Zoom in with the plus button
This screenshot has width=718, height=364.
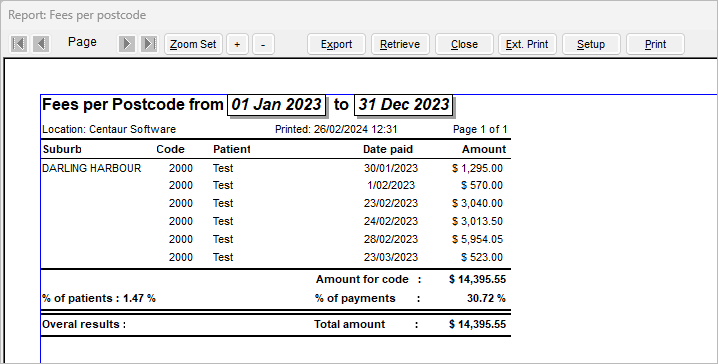pos(237,44)
